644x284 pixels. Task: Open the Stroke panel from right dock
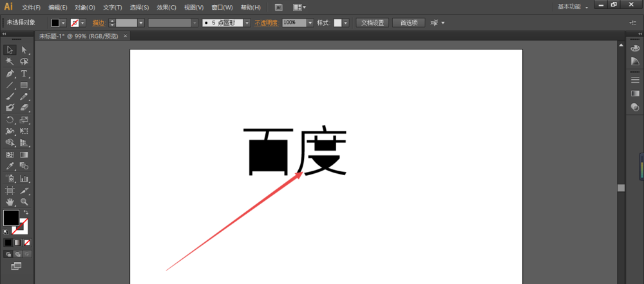pyautogui.click(x=635, y=80)
